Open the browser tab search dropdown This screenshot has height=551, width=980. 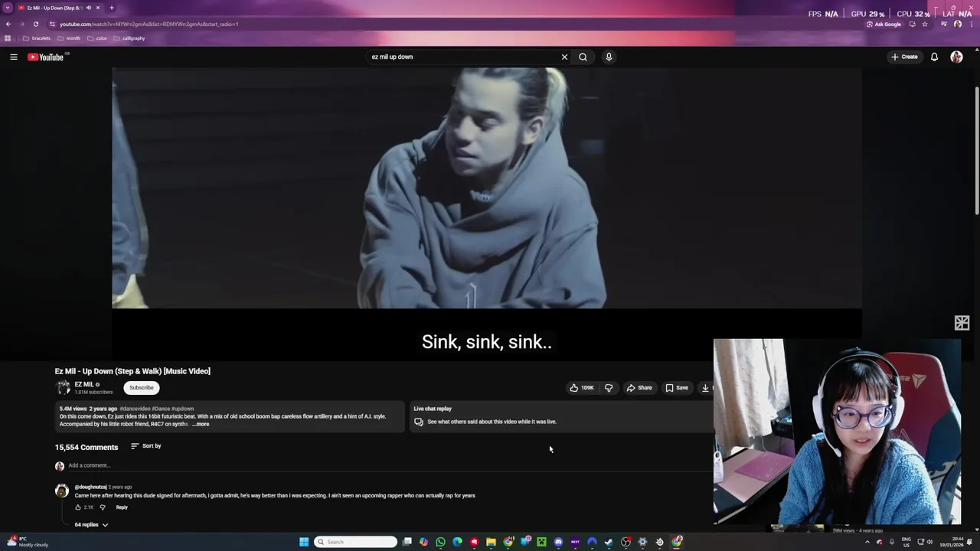pos(8,8)
